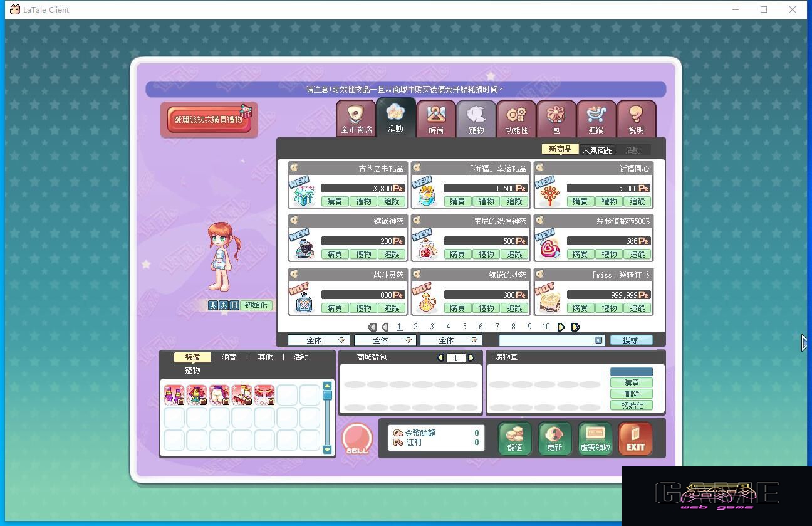The height and width of the screenshot is (526, 812).
Task: Click the 「祈福」幸运礼盒 item icon
Action: coord(427,195)
